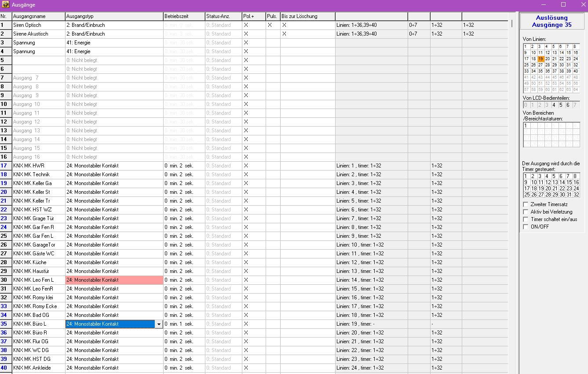Choose LCD-Bedienteil number 5
Screen dimensions: 588x374
[x=561, y=105]
